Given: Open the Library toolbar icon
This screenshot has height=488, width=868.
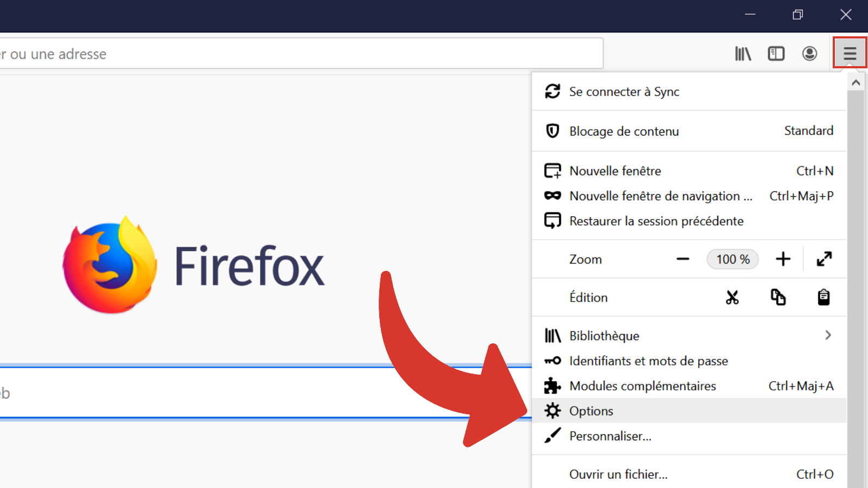Looking at the screenshot, I should point(743,53).
